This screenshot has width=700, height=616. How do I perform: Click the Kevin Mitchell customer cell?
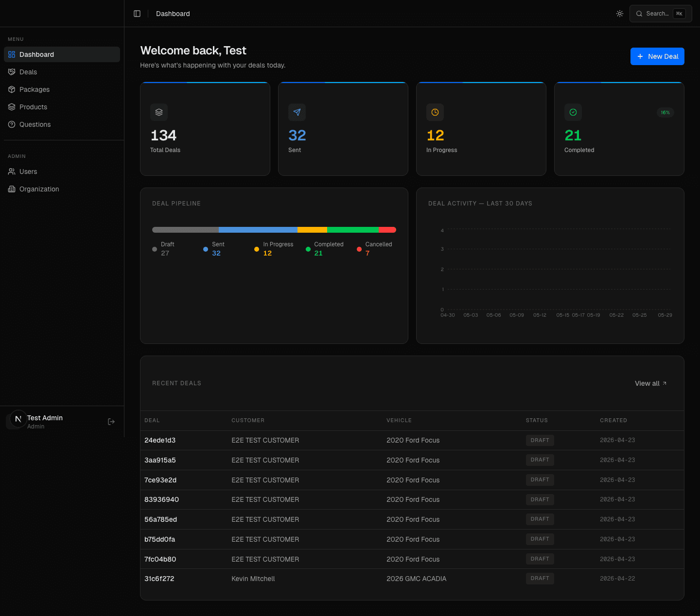click(253, 579)
